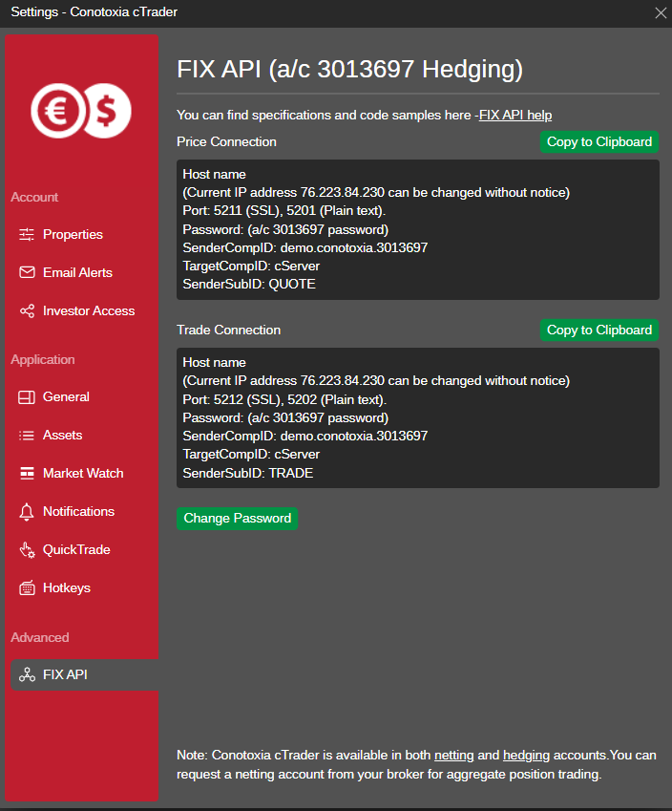
Task: Click Trade Connection SenderSubID: TRADE line
Action: 248,473
